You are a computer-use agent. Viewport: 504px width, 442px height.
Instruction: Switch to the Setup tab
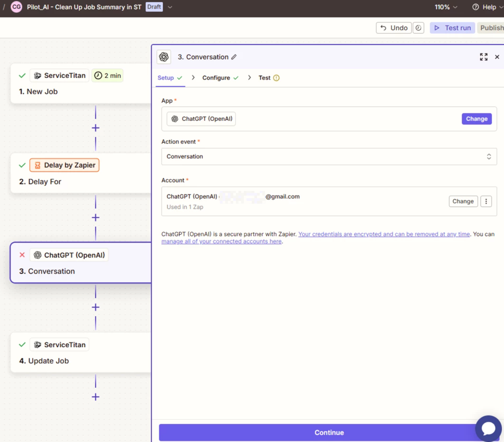pos(170,78)
